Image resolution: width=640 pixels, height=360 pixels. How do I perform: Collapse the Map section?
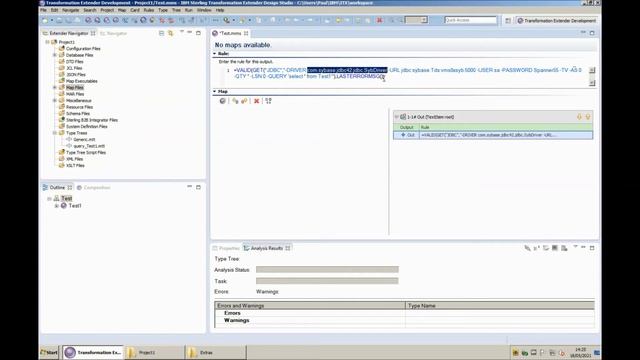(x=215, y=91)
